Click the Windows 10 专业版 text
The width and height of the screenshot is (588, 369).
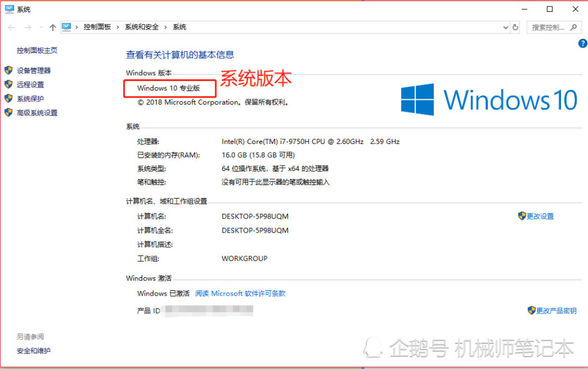pos(169,88)
